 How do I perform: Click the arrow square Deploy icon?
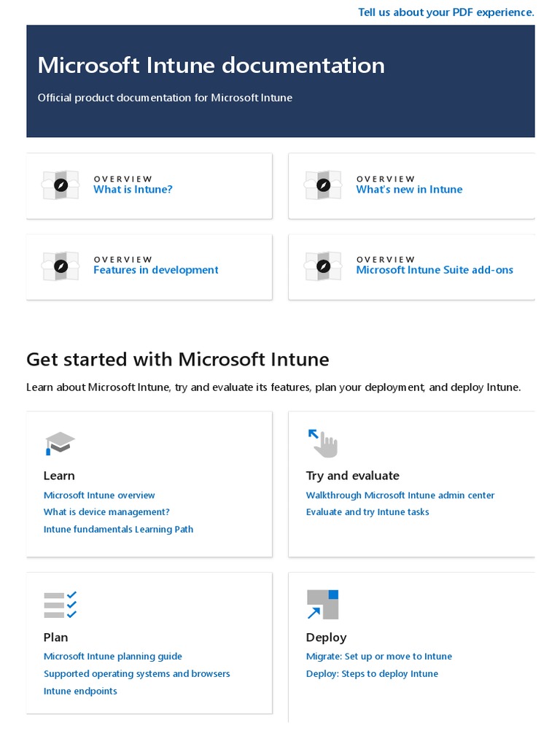click(322, 605)
